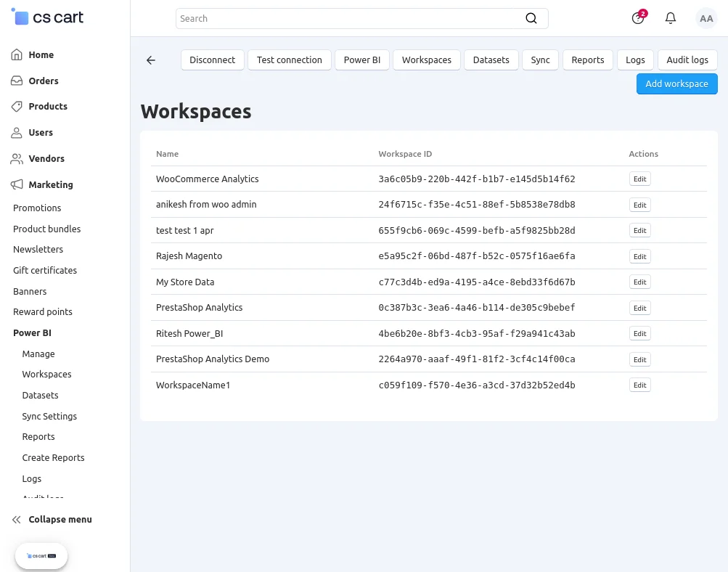Edit the PrestaShop Analytics workspace row
Screen dimensions: 728x572
639,308
